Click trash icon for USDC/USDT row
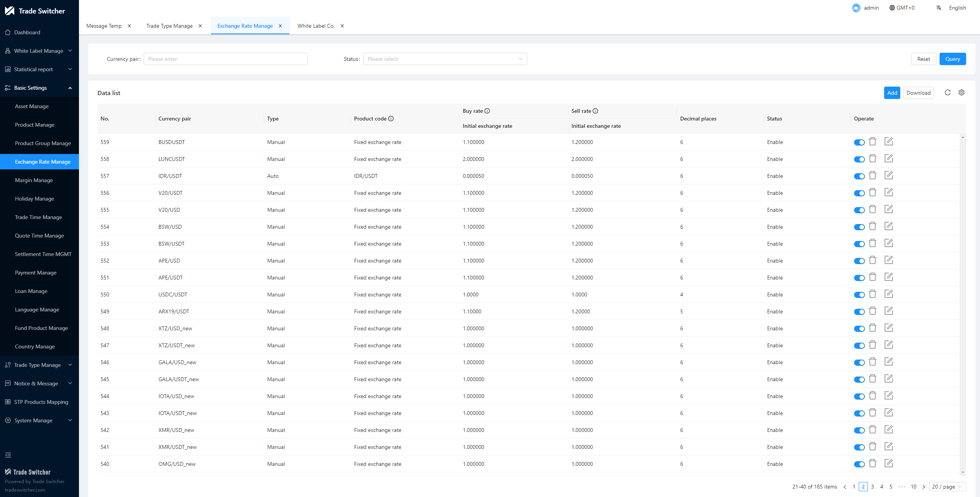980x497 pixels. click(873, 294)
